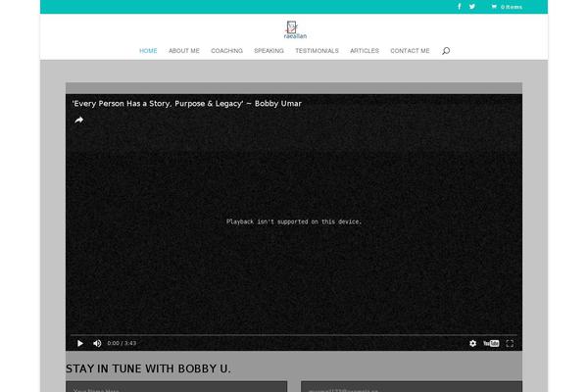This screenshot has height=392, width=588.
Task: Mute the video volume
Action: click(97, 343)
